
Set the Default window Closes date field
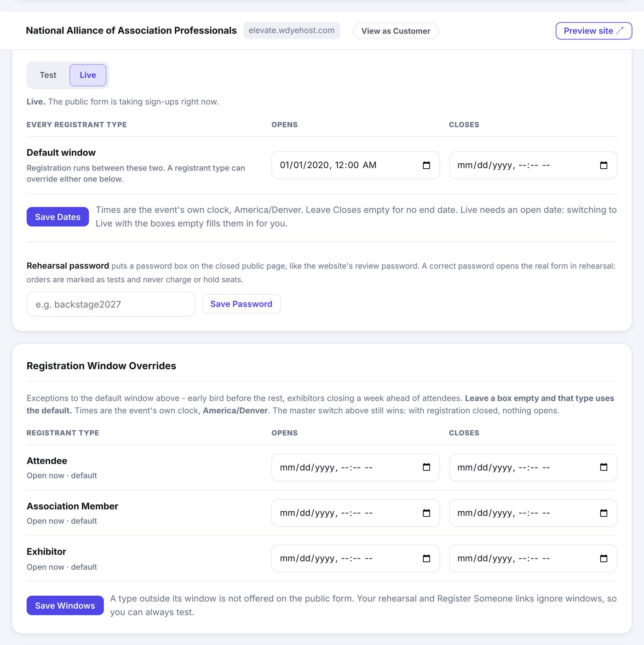click(x=533, y=165)
